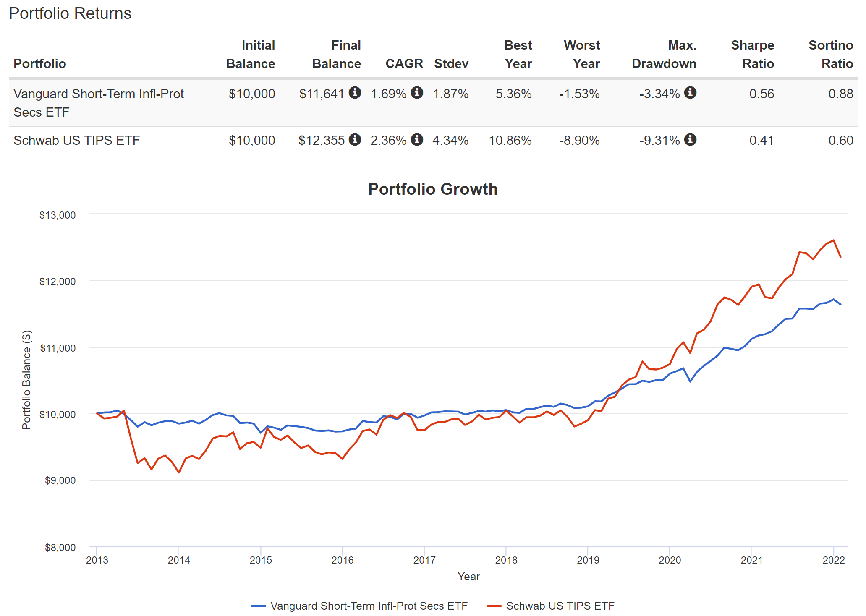The image size is (866, 616).
Task: Click the Final Balance column header
Action: coord(337,54)
